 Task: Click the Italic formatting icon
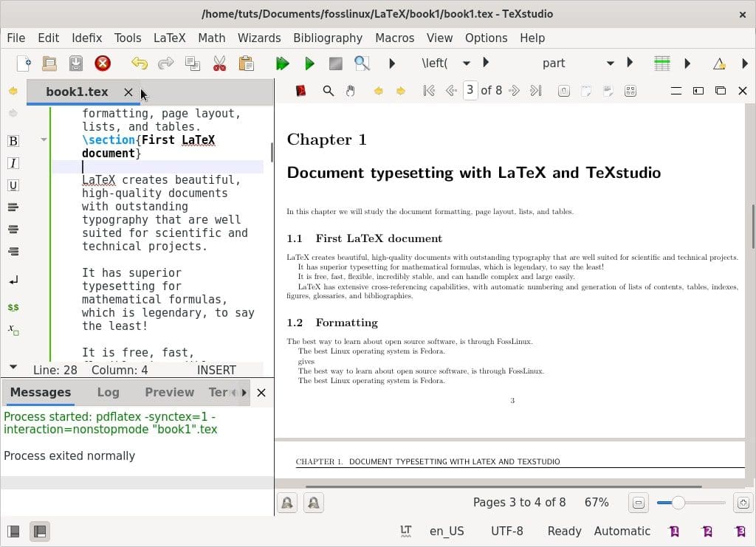point(13,163)
